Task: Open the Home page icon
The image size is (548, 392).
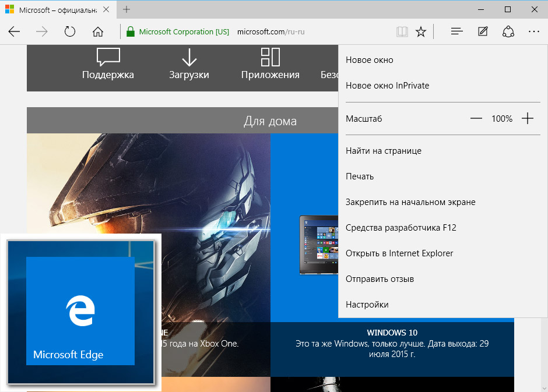Action: [98, 32]
